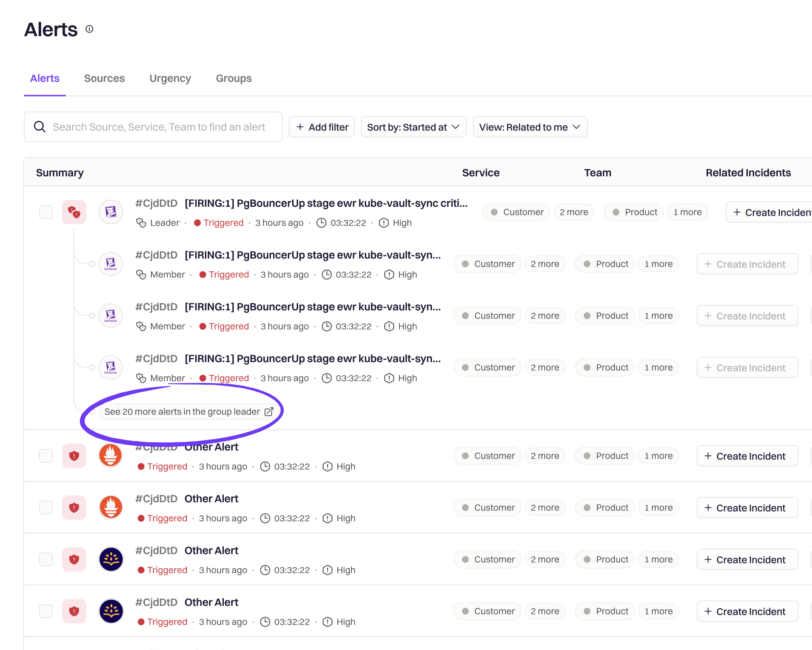
Task: Click the Datadog icon on leader alert
Action: click(111, 212)
